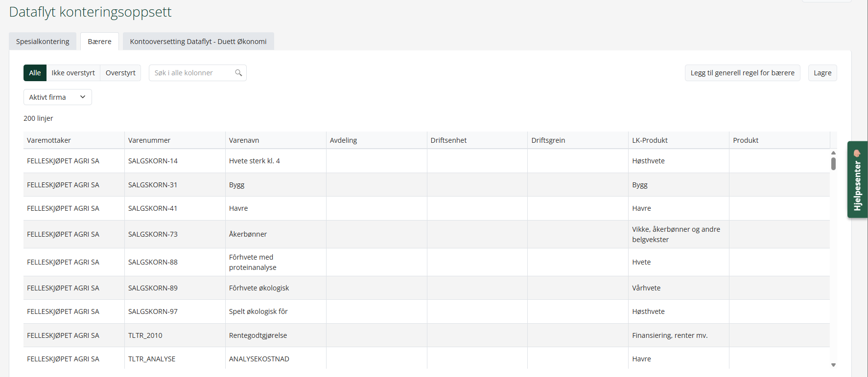This screenshot has width=868, height=377.
Task: Click the Vårhvete LK-Produkt cell
Action: point(679,288)
